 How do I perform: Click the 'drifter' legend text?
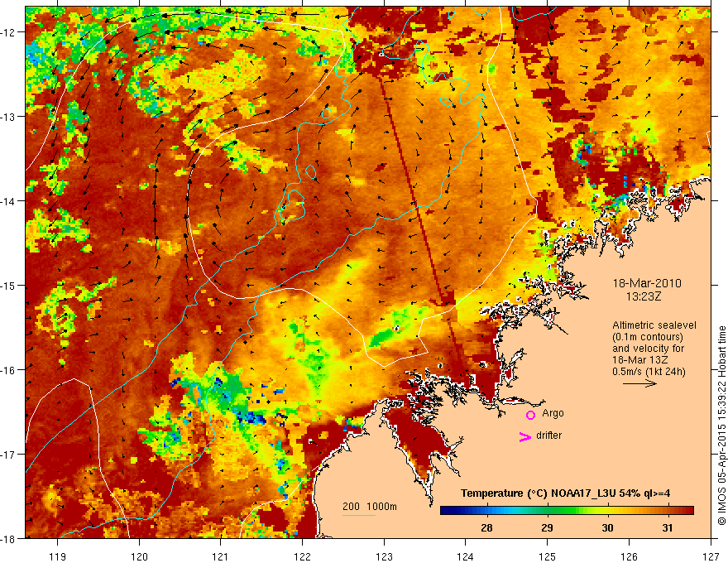pyautogui.click(x=548, y=435)
